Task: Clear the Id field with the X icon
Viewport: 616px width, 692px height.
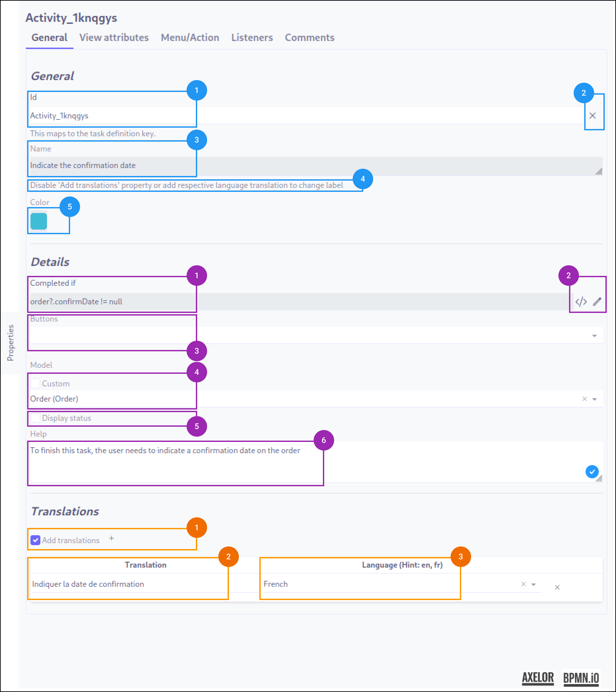Action: click(592, 116)
